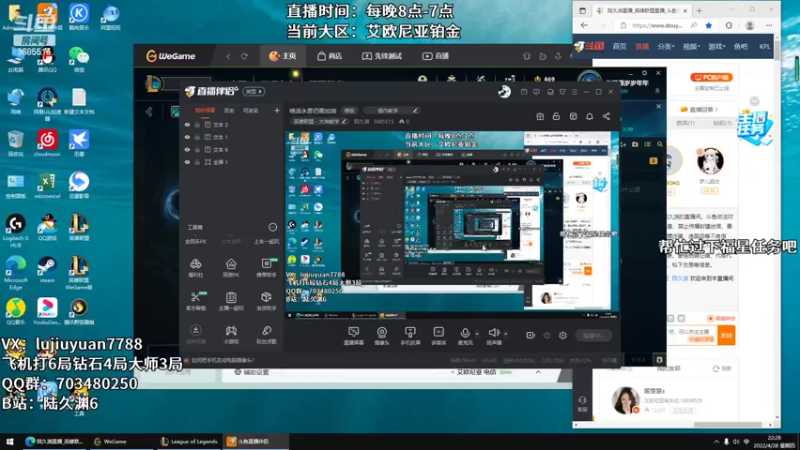The height and width of the screenshot is (450, 800).
Task: Edit the stream category pencil
Action: (x=344, y=121)
